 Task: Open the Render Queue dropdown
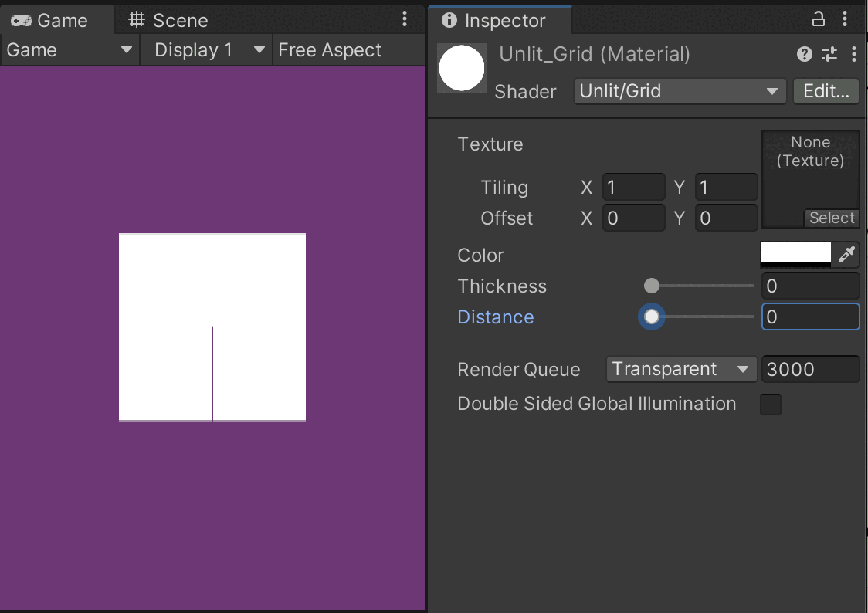point(680,369)
